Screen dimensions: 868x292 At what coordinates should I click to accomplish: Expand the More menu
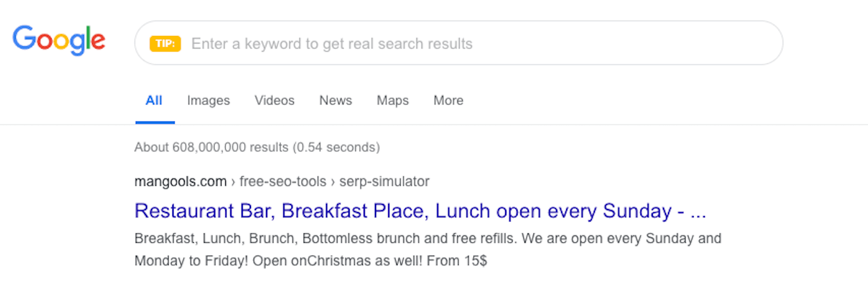[448, 101]
